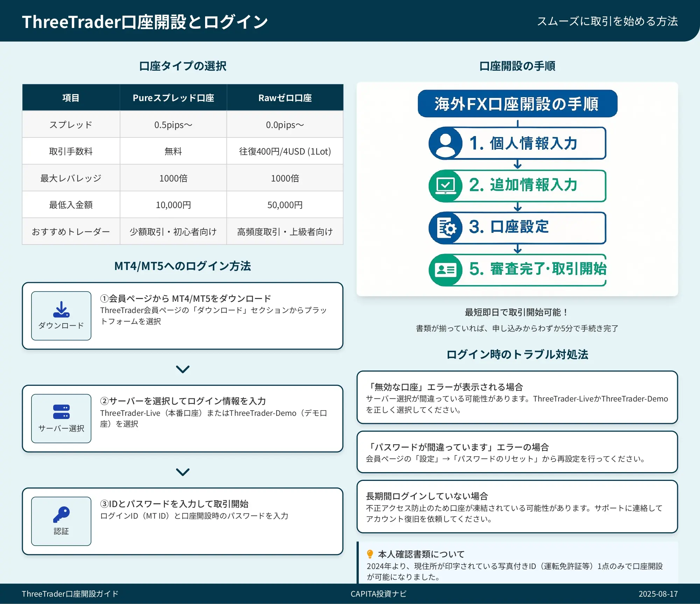700x604 pixels.
Task: Click the 10,000円 cell
Action: [173, 205]
